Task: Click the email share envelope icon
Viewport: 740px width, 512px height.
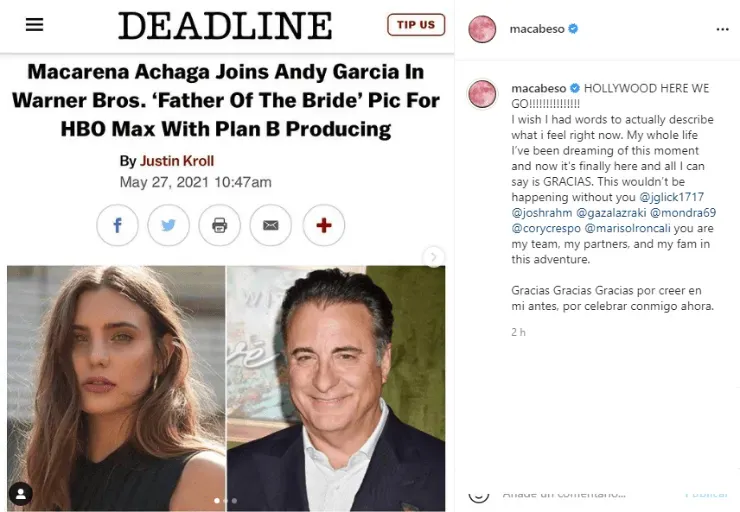Action: point(270,225)
